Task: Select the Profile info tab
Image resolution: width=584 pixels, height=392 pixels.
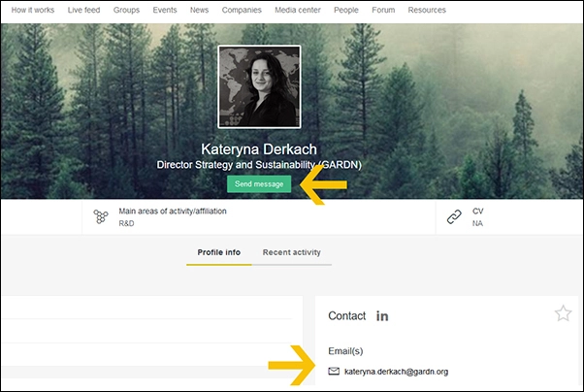Action: click(218, 252)
